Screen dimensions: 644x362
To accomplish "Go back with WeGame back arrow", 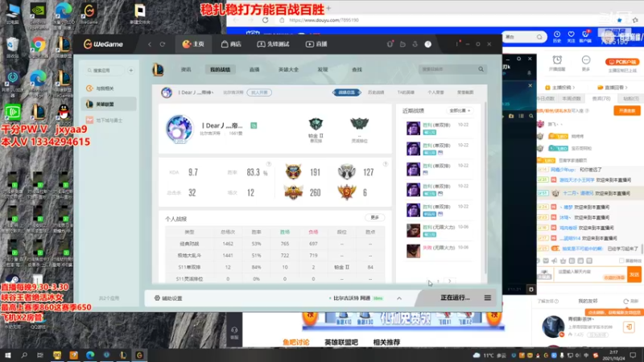I will tap(150, 44).
